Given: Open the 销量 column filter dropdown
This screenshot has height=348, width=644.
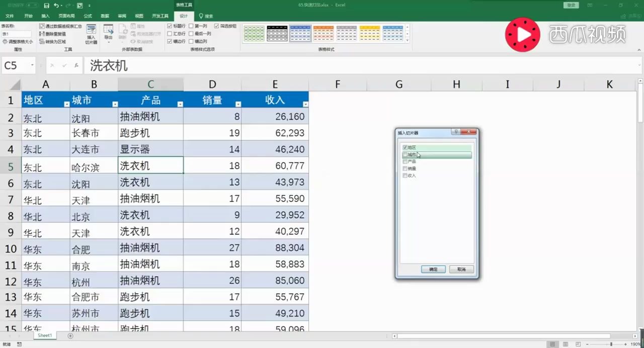Looking at the screenshot, I should tap(238, 104).
